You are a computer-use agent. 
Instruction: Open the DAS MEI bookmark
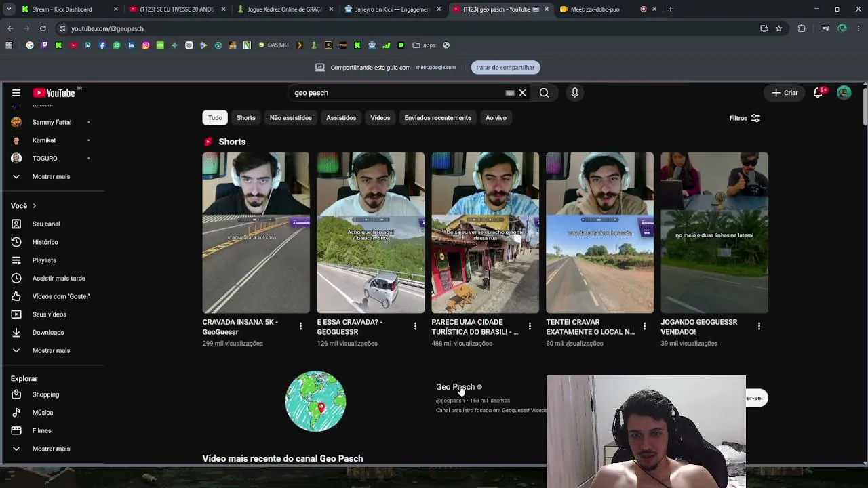pyautogui.click(x=273, y=45)
